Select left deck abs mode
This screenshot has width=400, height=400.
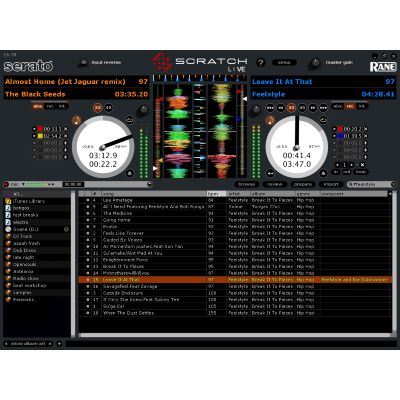point(38,106)
